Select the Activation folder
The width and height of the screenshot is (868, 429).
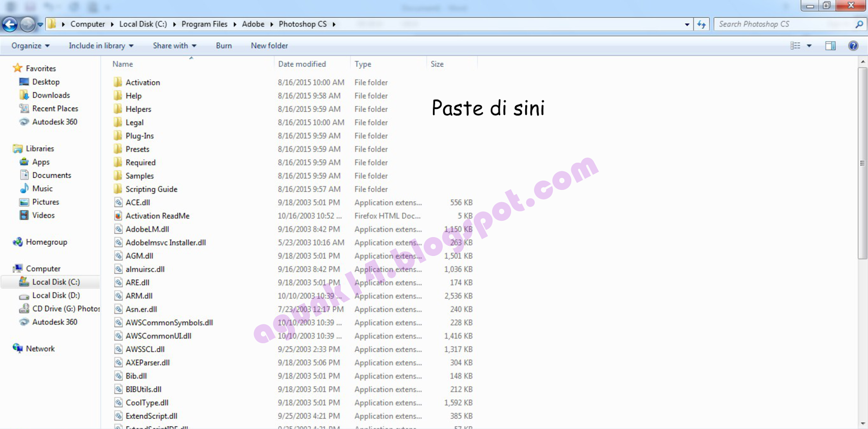coord(143,82)
